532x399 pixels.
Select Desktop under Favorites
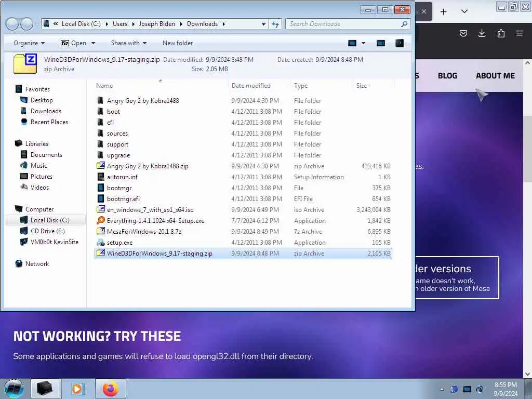(42, 100)
